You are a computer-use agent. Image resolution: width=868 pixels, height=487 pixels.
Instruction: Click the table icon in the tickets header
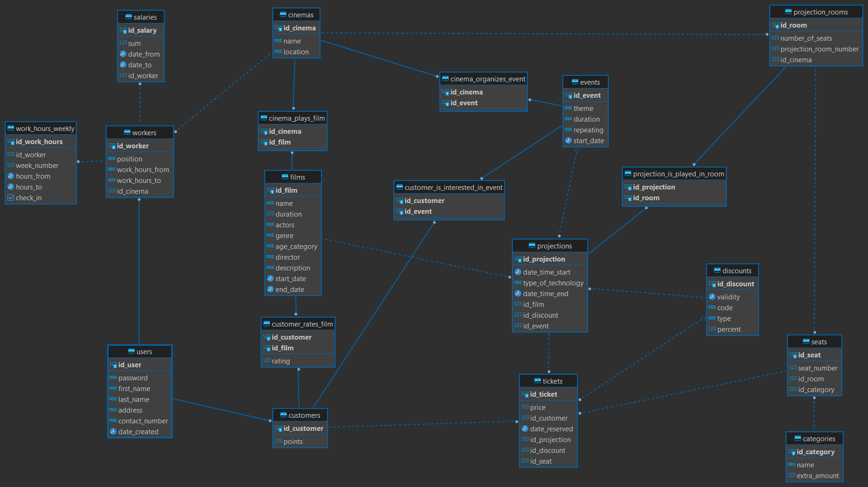coord(537,381)
